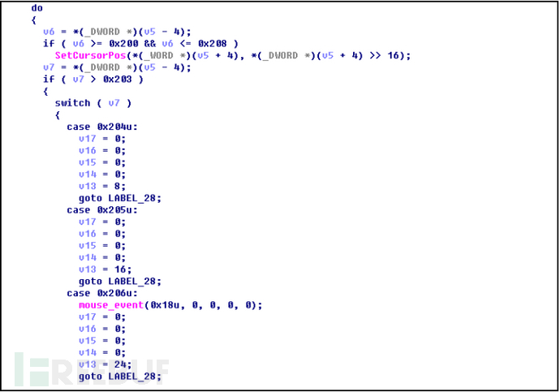Click the "case 0x206u:" label
Screen dimensions: 560x392
[102, 293]
